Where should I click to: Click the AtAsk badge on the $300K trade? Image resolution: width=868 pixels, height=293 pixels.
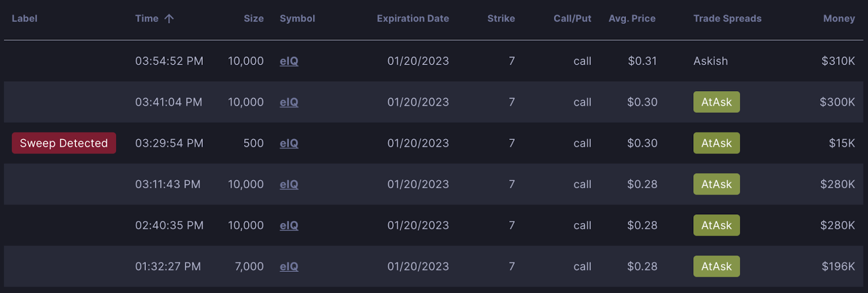click(x=717, y=102)
